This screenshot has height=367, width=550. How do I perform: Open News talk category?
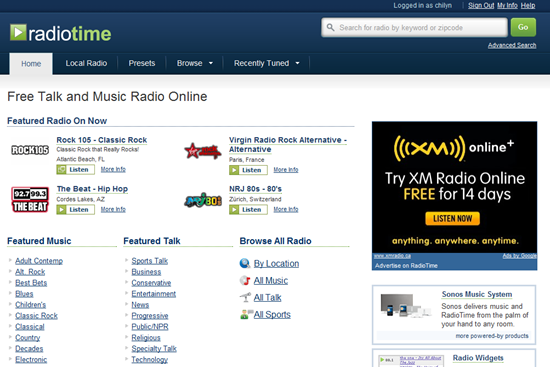(x=140, y=305)
